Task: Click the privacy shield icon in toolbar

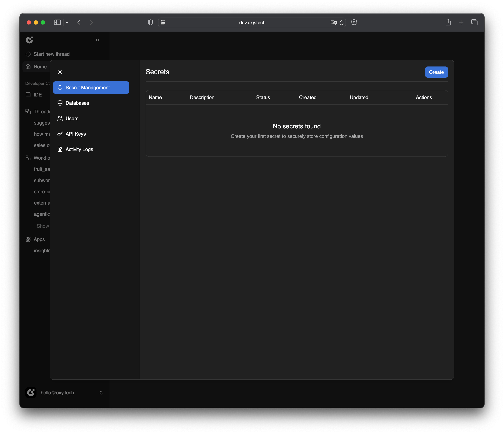Action: point(150,22)
